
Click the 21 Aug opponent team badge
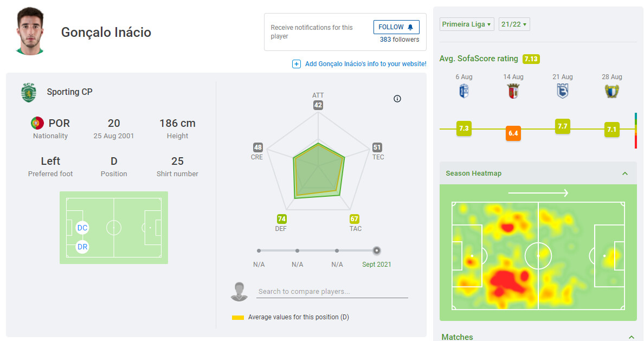563,91
